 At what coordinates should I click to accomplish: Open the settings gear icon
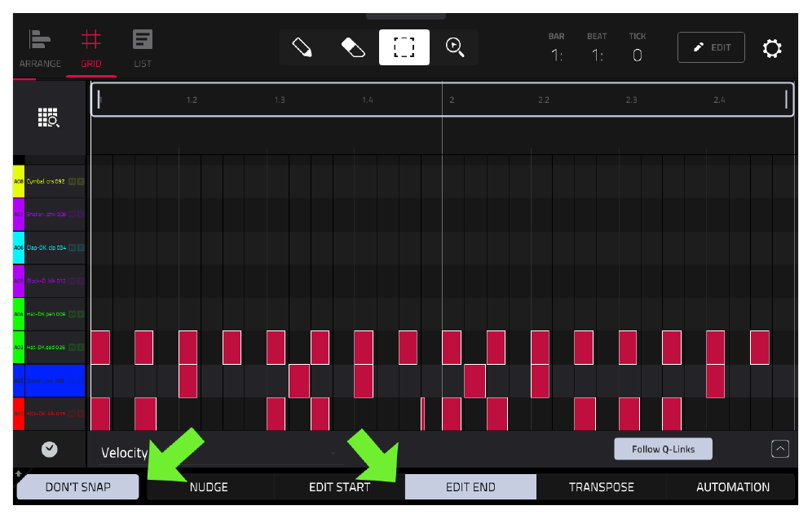(771, 48)
